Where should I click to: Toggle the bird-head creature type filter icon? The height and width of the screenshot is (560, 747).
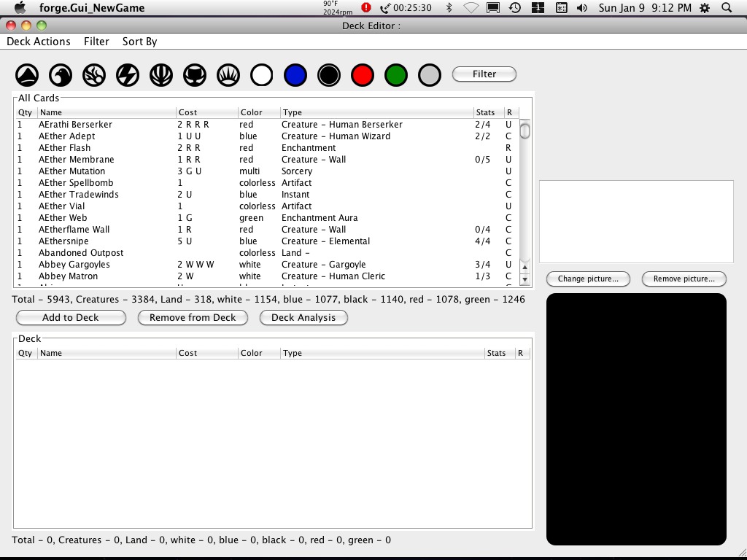tap(61, 74)
